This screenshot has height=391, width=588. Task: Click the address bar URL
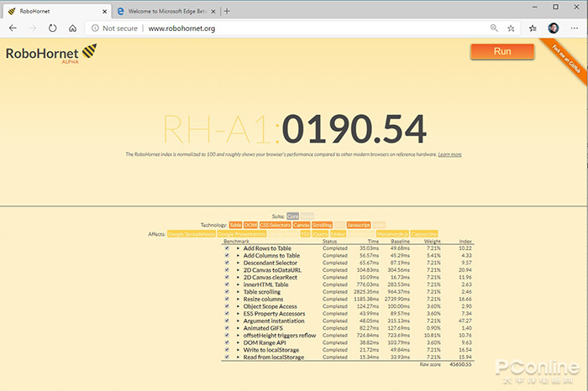181,29
